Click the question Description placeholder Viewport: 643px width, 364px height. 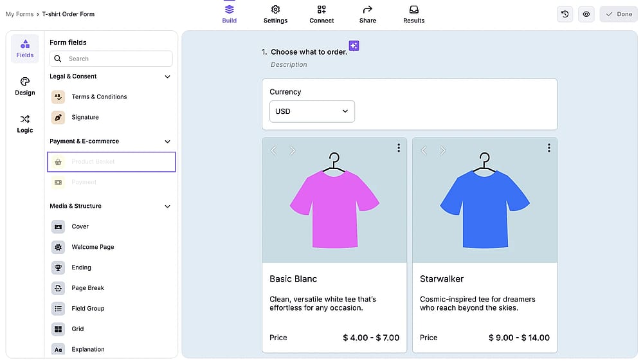[x=289, y=64]
